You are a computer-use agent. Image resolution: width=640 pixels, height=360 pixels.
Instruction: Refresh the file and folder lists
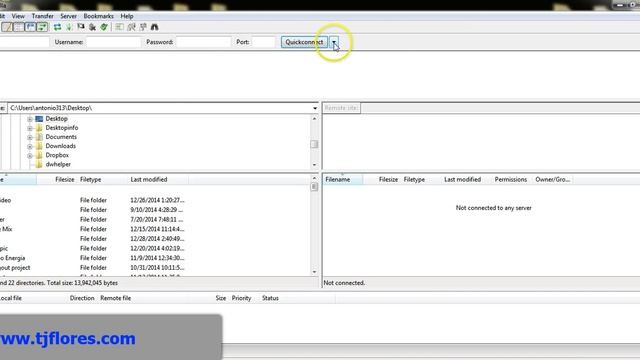coord(58,27)
